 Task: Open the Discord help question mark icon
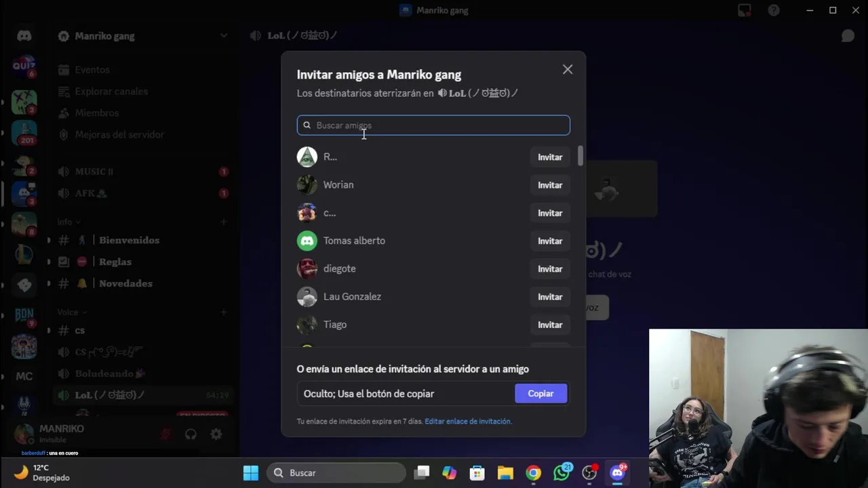[774, 10]
